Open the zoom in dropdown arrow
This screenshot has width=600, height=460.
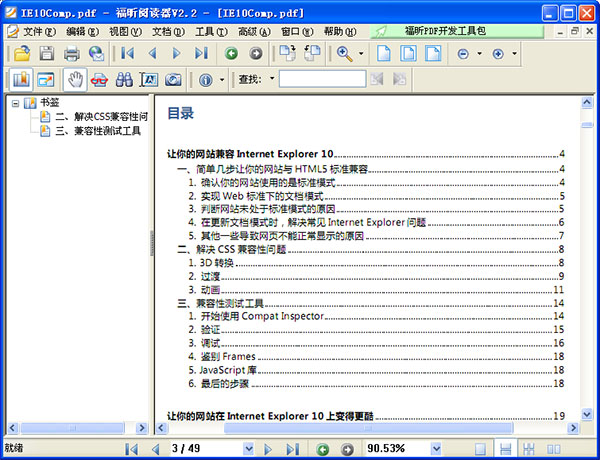515,54
